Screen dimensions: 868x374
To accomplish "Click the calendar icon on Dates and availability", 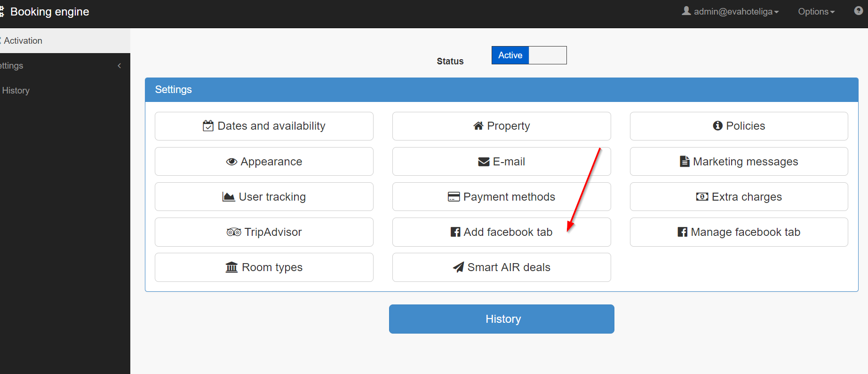I will point(208,126).
